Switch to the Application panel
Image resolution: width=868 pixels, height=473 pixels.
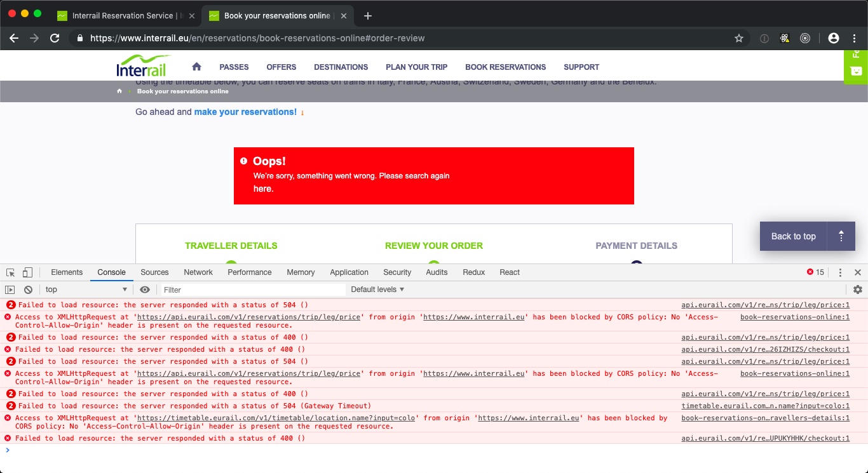(x=349, y=272)
